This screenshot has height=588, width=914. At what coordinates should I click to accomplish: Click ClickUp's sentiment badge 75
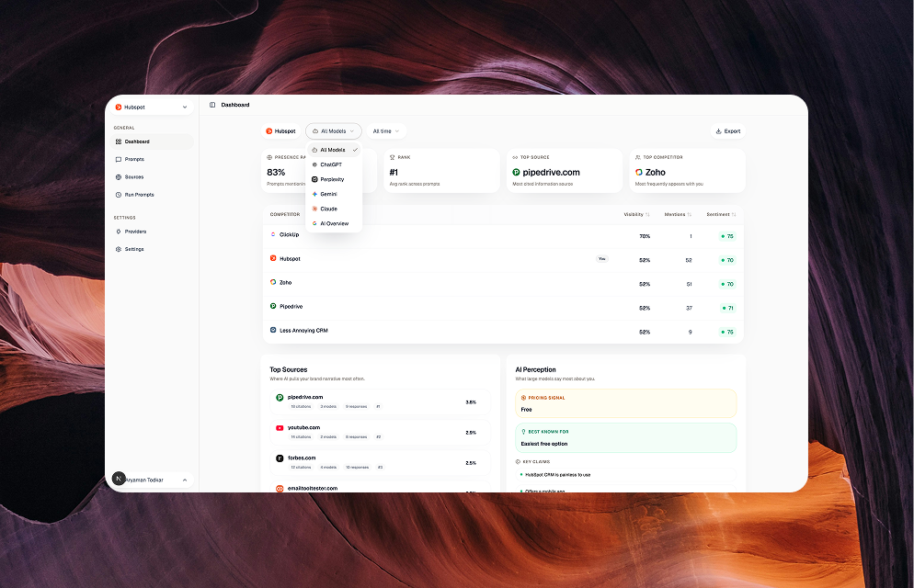click(727, 236)
